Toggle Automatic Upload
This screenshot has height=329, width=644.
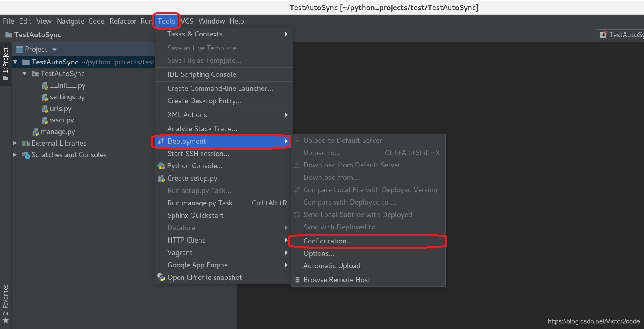pyautogui.click(x=368, y=266)
